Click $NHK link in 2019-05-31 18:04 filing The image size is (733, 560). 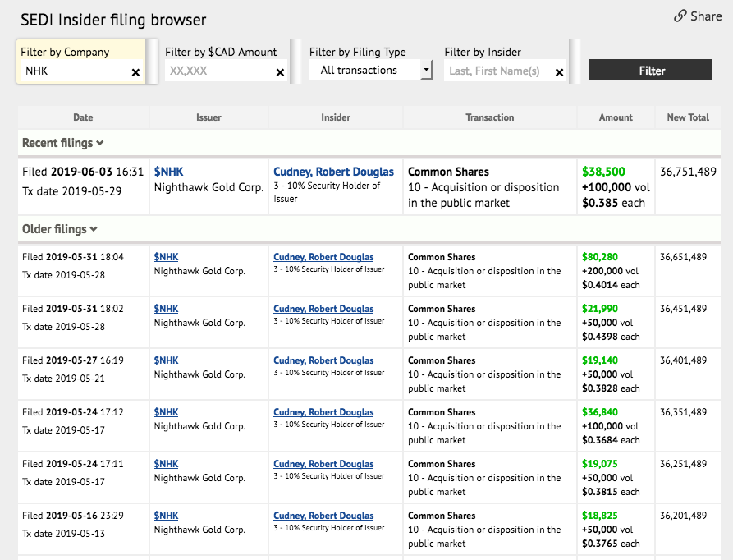pyautogui.click(x=166, y=257)
